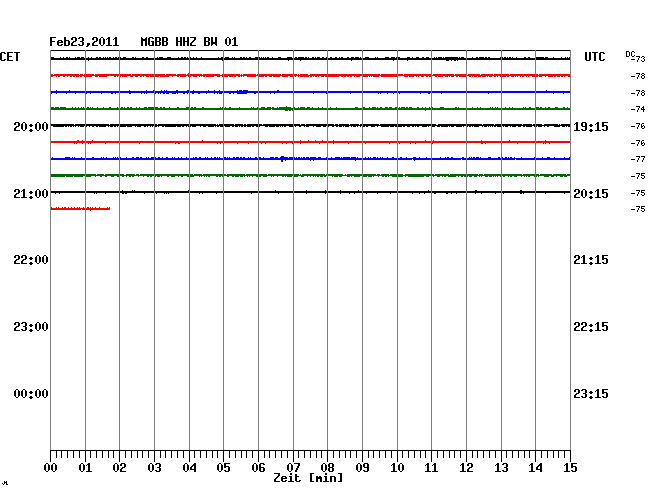Click the Zeit [min] axis title
The height and width of the screenshot is (494, 650).
[x=308, y=478]
